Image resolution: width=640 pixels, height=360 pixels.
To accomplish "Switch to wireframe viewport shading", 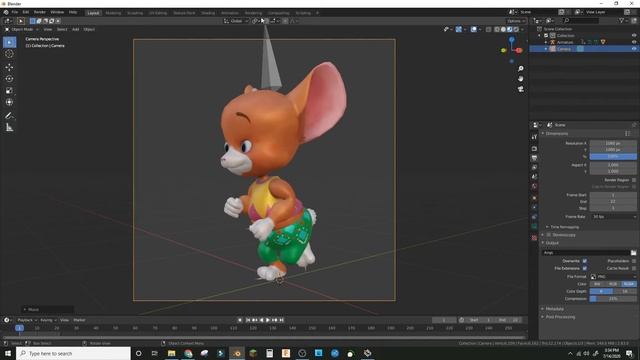I will [497, 29].
